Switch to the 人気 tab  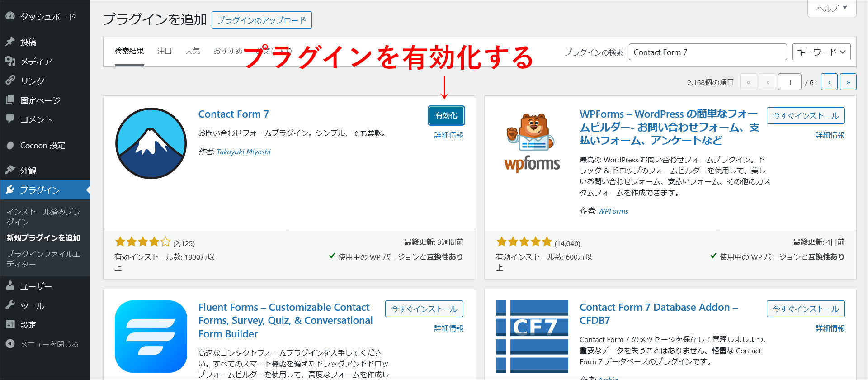[x=193, y=52]
